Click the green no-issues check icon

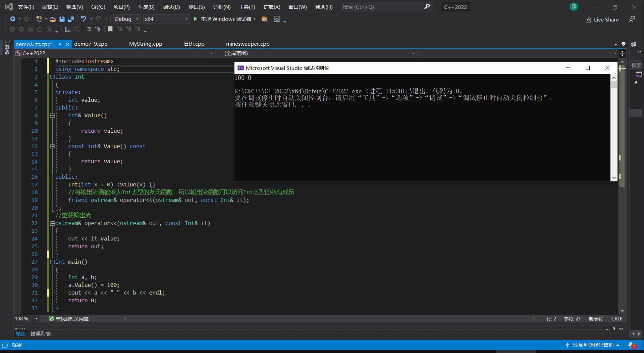[51, 319]
